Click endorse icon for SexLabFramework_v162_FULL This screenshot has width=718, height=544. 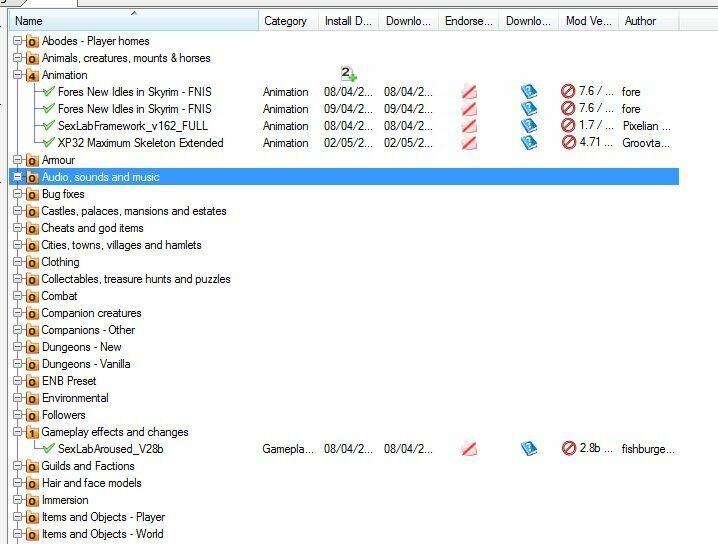pyautogui.click(x=469, y=125)
